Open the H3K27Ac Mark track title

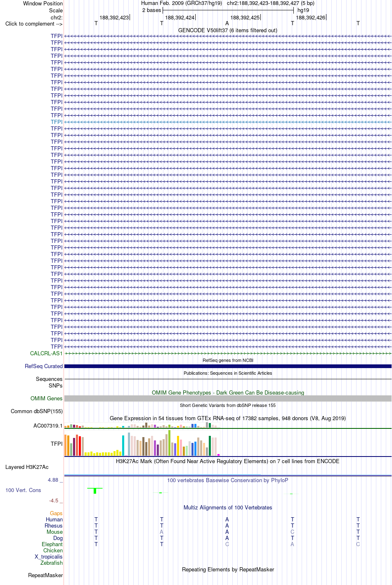point(228,461)
